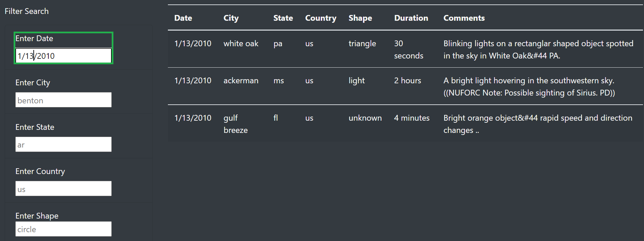Click the '4 minutes' duration value
The image size is (644, 241).
click(412, 118)
